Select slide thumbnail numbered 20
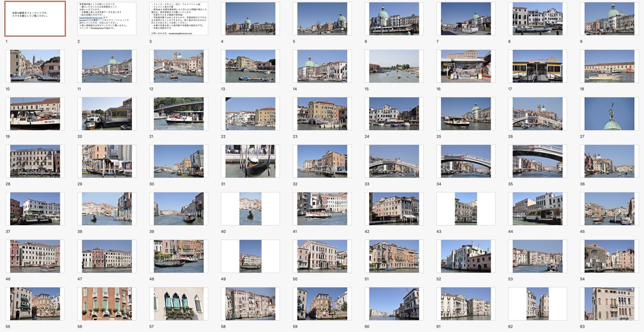Screen dimensions: 644x332 coord(107,114)
